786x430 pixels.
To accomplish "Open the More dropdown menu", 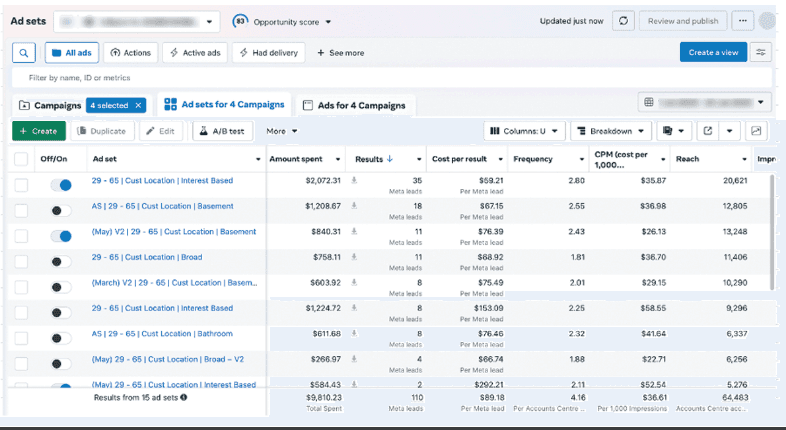I will click(x=282, y=131).
